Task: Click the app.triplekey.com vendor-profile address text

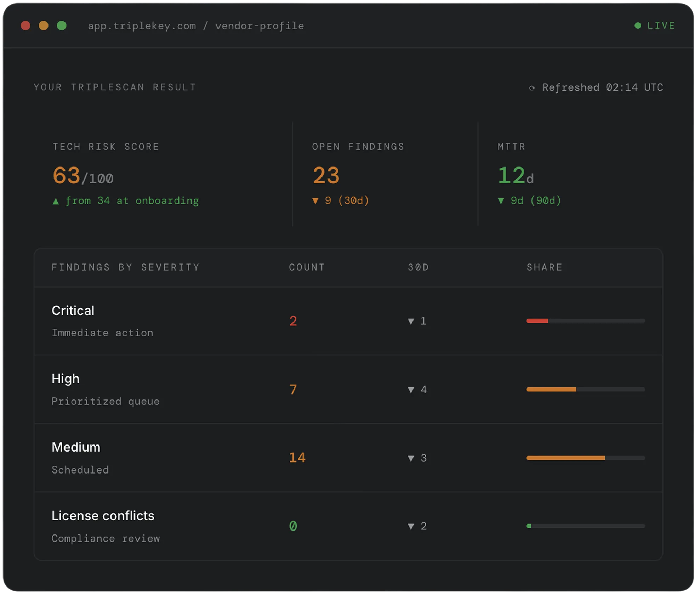Action: 197,26
